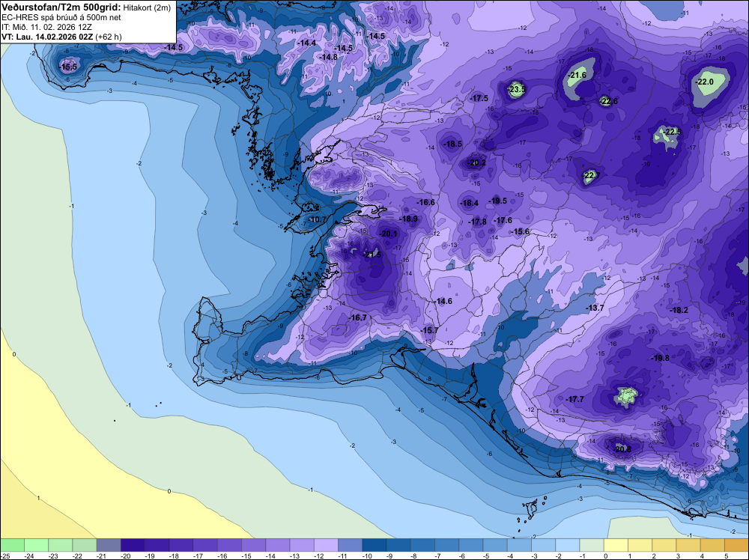Click the -20.1 temperature label

click(x=388, y=234)
